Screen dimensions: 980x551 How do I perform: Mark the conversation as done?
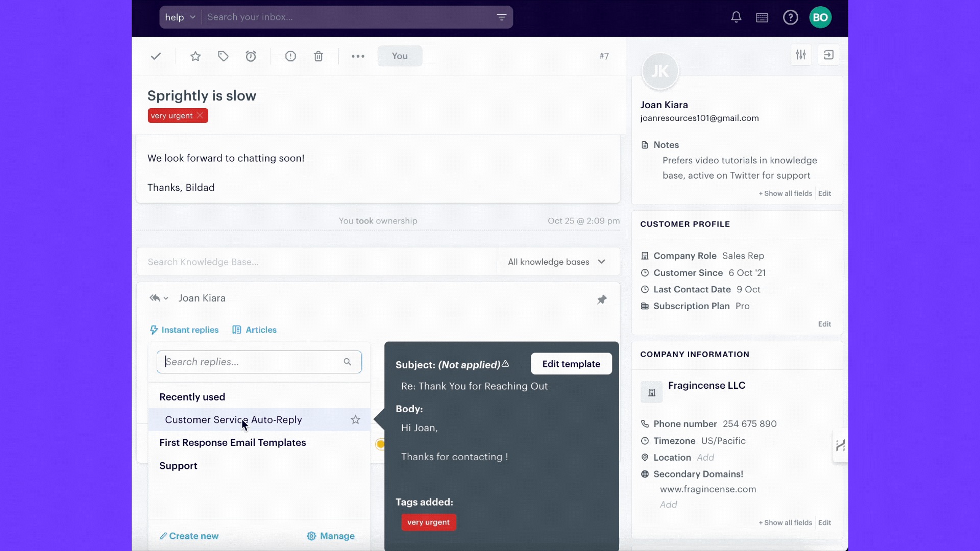tap(156, 56)
